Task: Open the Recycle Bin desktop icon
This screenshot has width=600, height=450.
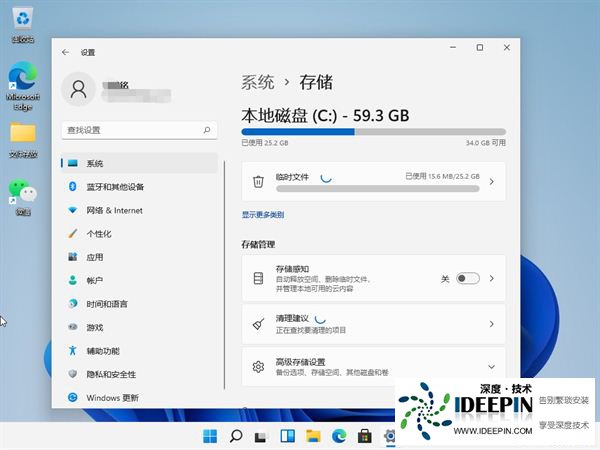Action: [x=23, y=24]
